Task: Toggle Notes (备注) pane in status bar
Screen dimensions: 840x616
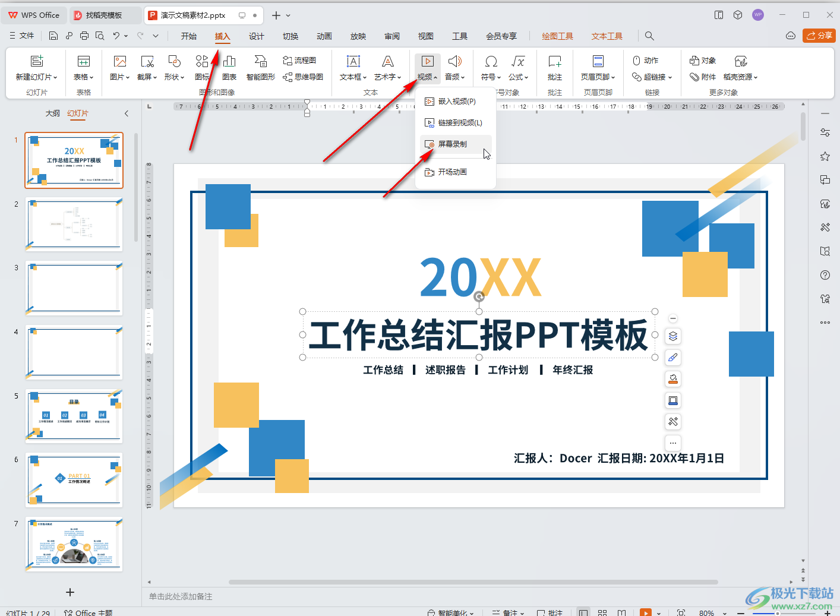Action: click(x=509, y=612)
